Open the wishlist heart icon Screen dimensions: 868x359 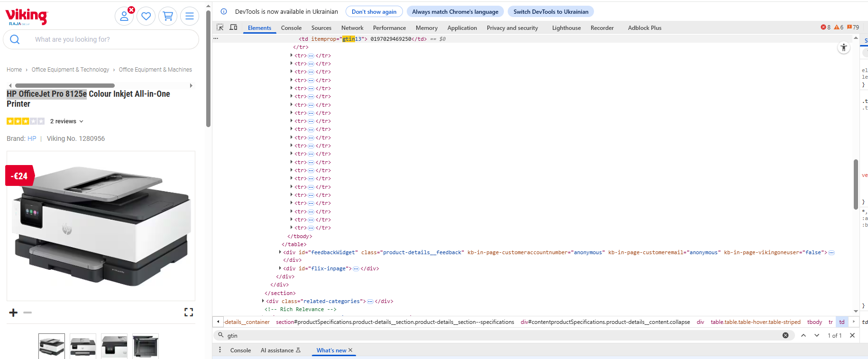point(146,16)
